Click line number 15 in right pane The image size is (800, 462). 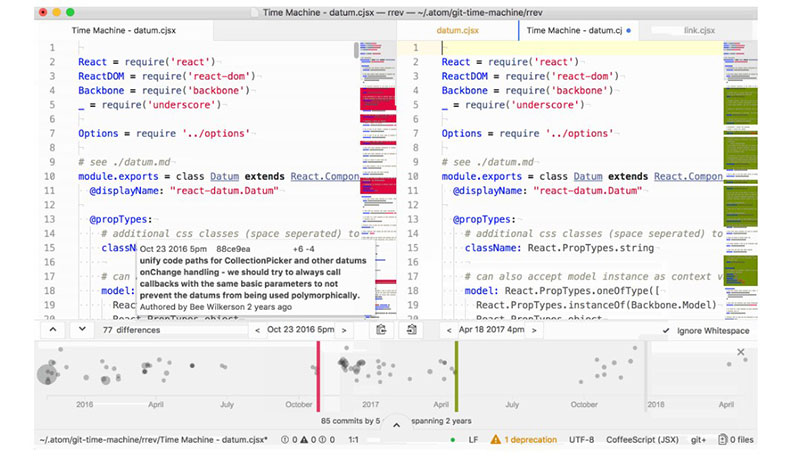pos(413,248)
